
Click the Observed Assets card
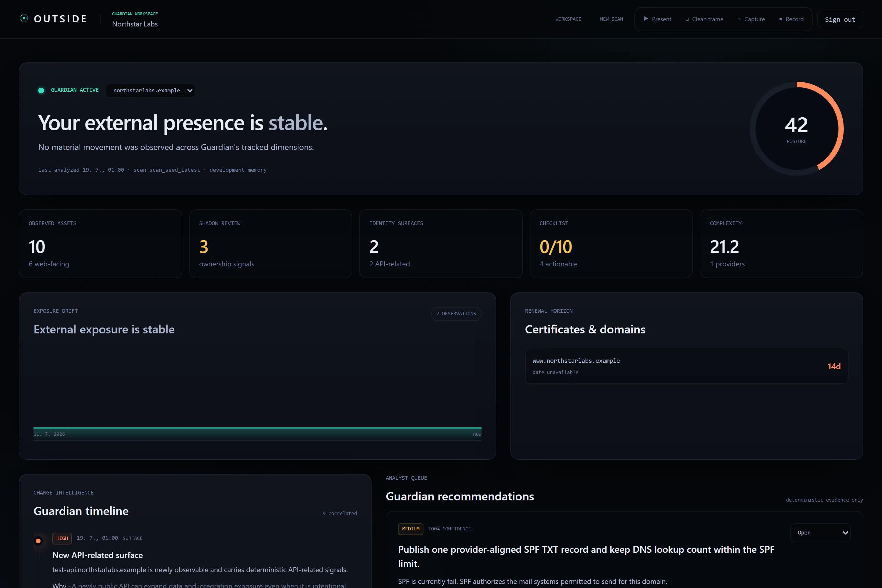click(x=101, y=244)
